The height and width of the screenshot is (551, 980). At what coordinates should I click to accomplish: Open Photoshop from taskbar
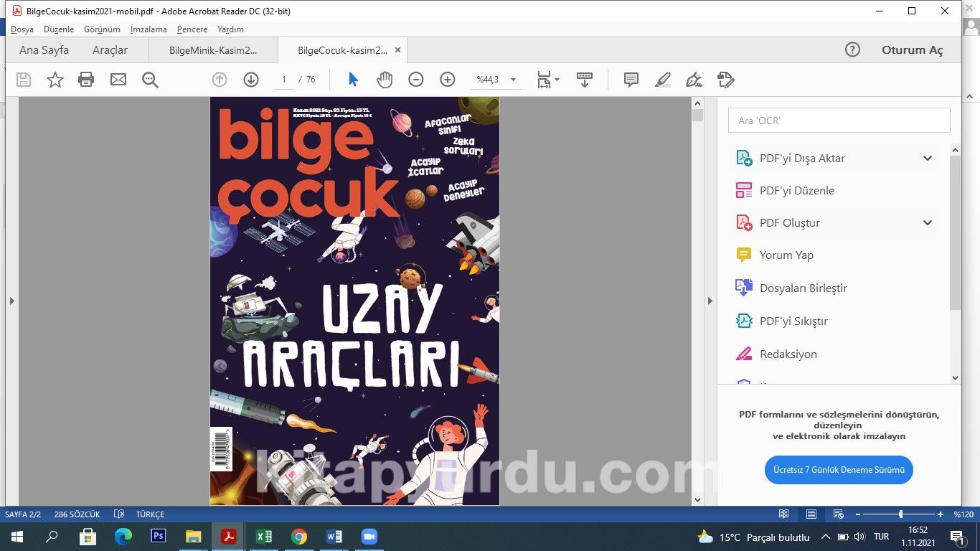click(x=159, y=536)
